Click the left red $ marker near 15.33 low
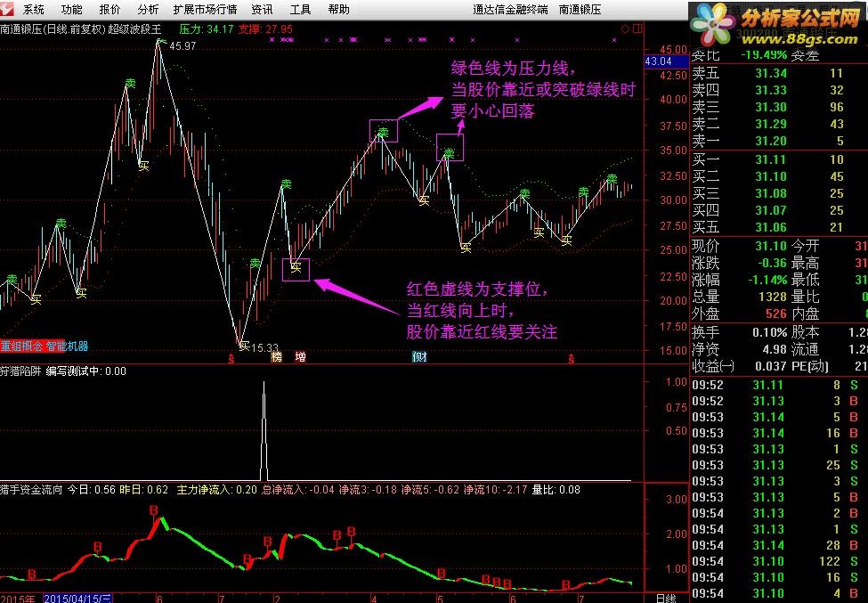This screenshot has height=603, width=868. [x=231, y=359]
